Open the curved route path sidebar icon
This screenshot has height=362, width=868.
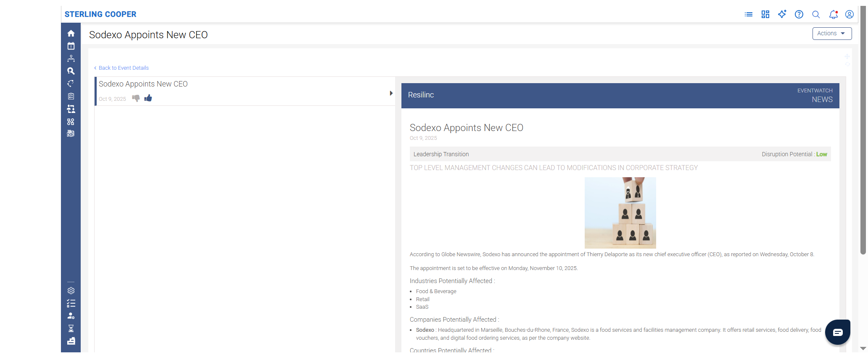click(x=71, y=84)
